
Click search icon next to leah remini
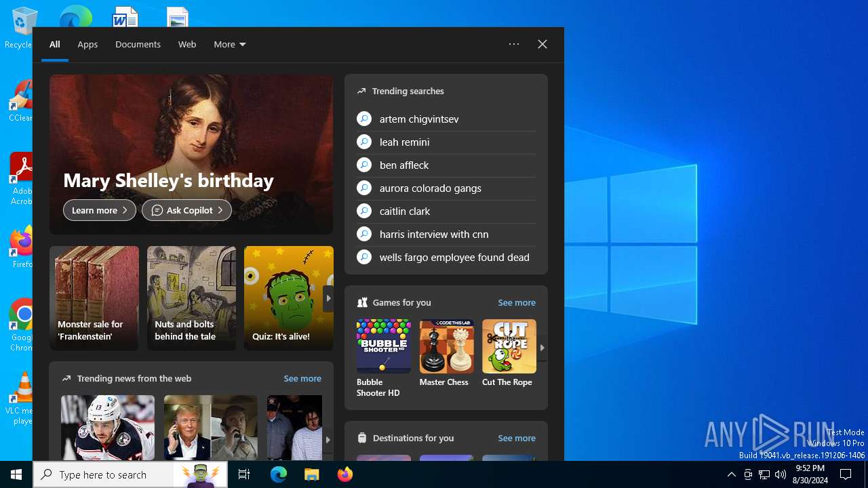pyautogui.click(x=364, y=142)
